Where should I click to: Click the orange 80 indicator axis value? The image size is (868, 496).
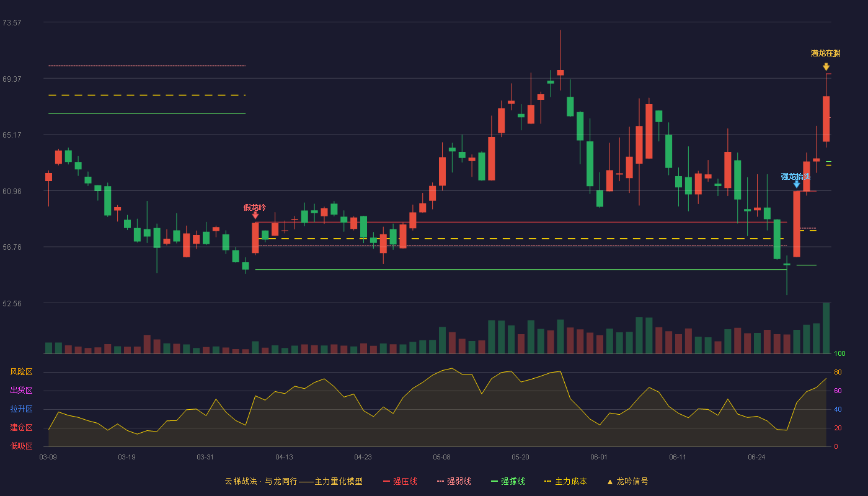pos(838,372)
